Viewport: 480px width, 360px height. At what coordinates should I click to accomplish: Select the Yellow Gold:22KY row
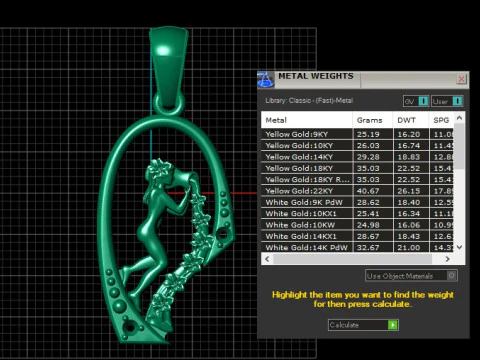[x=357, y=191]
